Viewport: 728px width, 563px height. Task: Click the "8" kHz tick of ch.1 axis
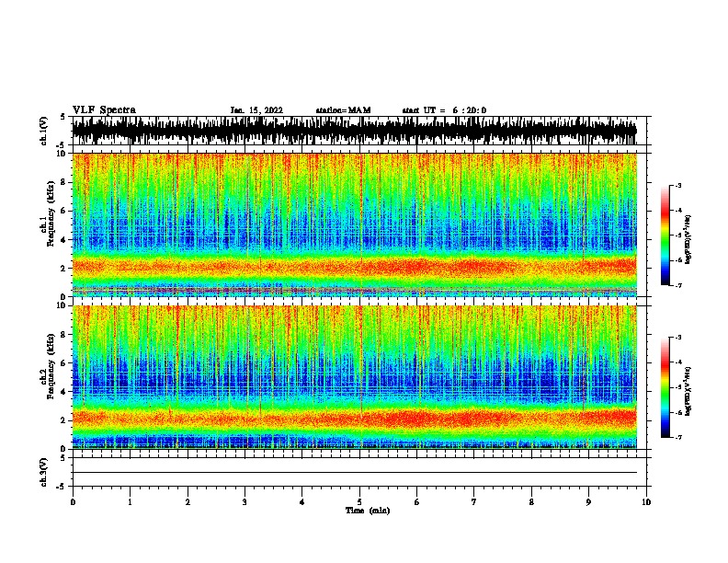coord(64,182)
